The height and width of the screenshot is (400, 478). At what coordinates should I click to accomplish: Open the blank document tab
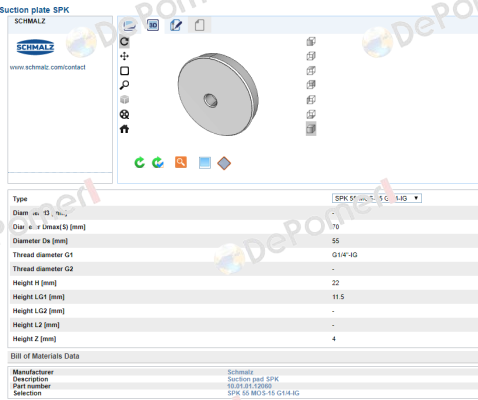pyautogui.click(x=199, y=25)
